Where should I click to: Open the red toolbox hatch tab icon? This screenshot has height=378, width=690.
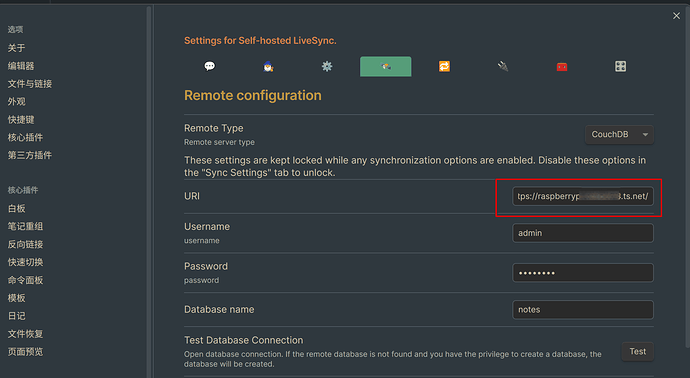coord(562,66)
